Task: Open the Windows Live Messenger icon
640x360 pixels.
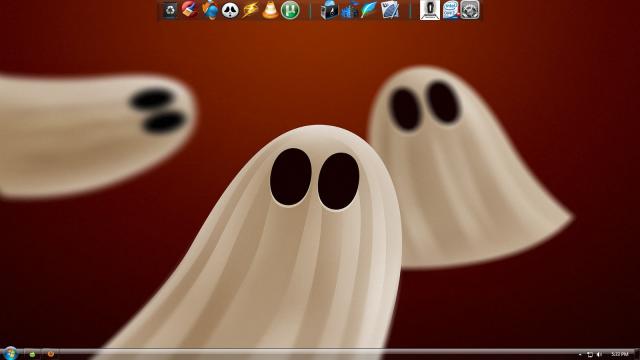Action: click(x=210, y=10)
